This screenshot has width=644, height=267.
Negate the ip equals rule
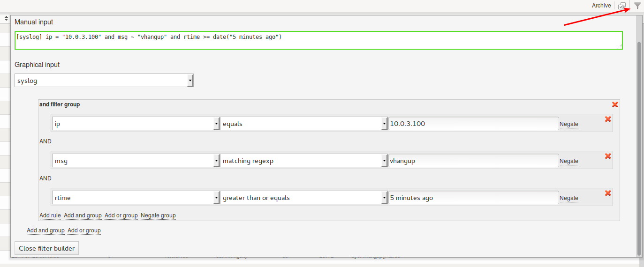tap(569, 124)
